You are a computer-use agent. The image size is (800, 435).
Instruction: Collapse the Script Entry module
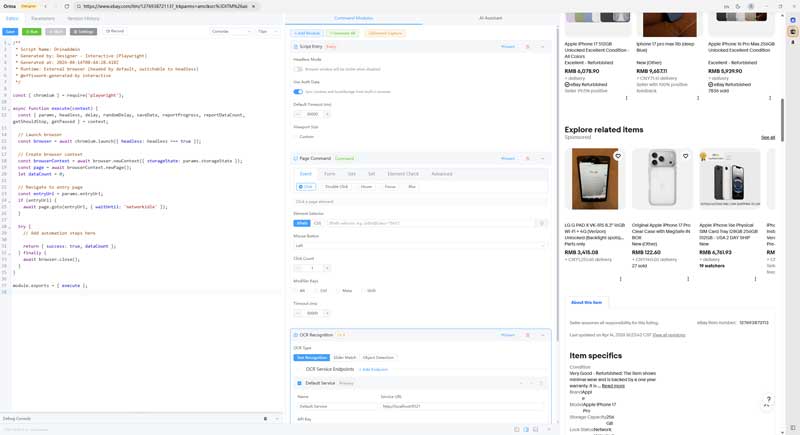coord(543,47)
